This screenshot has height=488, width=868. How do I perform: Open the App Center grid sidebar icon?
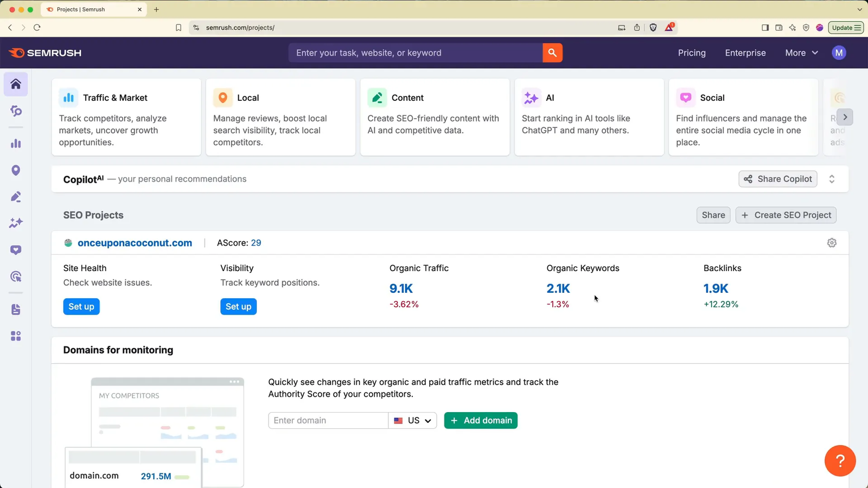click(x=16, y=336)
